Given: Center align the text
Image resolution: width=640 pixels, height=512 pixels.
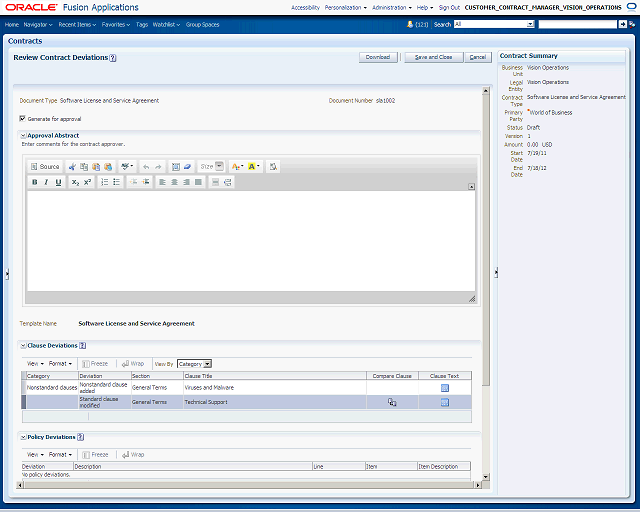Looking at the screenshot, I should coord(174,182).
